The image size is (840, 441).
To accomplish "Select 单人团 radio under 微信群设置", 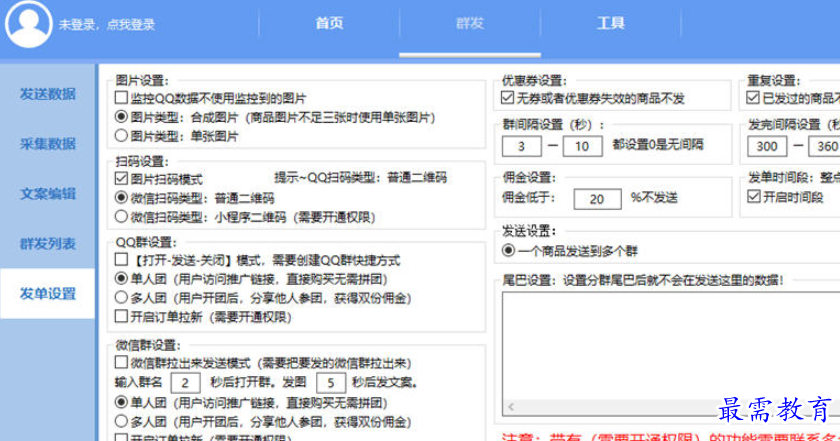I will (x=121, y=402).
